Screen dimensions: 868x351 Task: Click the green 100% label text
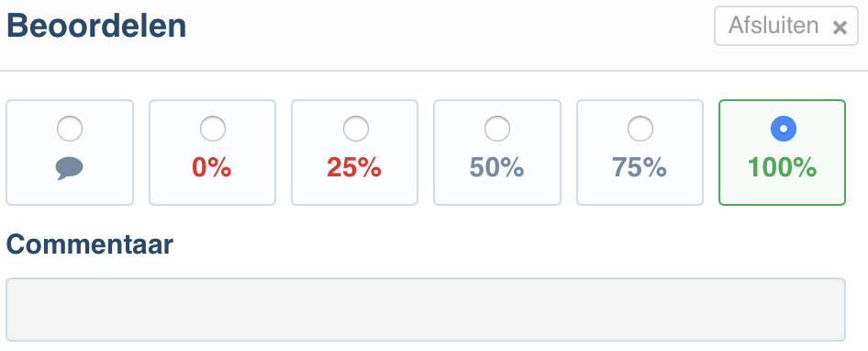[x=782, y=167]
